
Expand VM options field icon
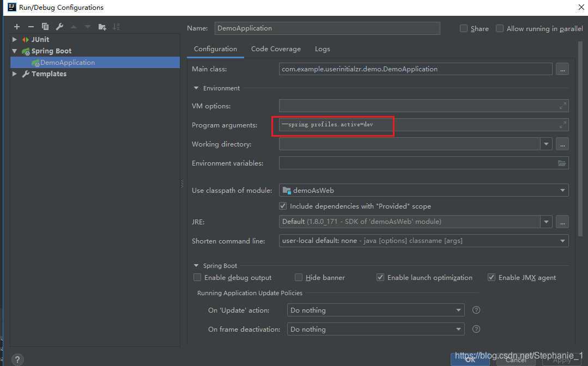(562, 106)
